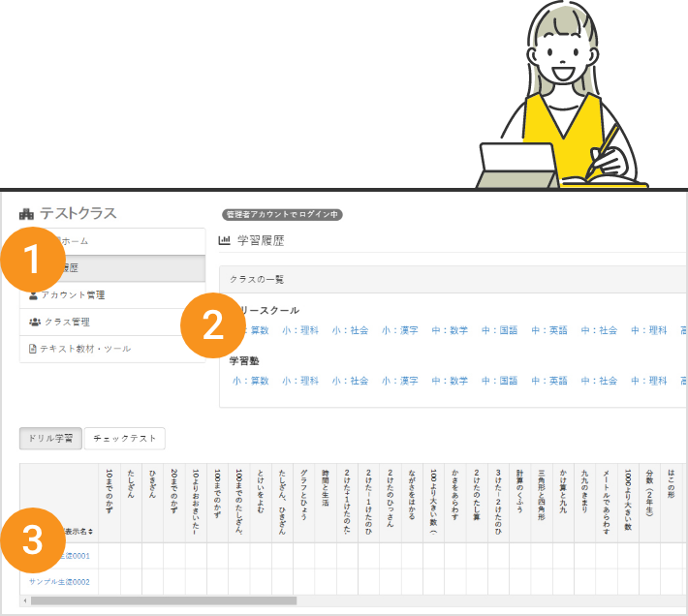Click the scrollbar's left arrow below the table
This screenshot has height=616, width=688.
(x=24, y=601)
